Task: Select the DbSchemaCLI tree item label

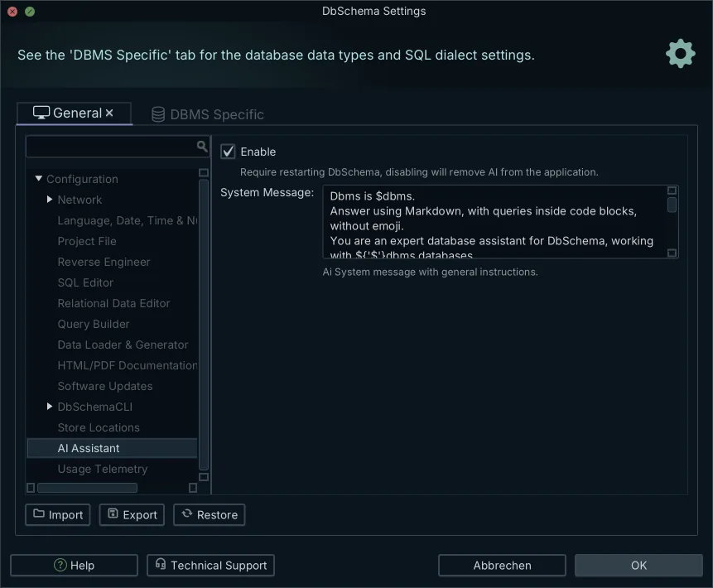Action: pos(95,407)
